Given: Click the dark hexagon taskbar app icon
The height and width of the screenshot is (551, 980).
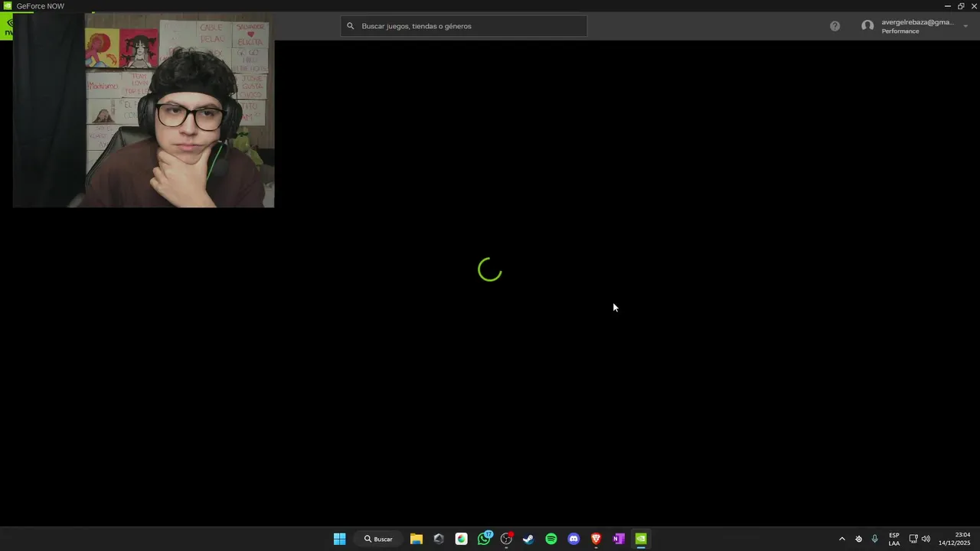Looking at the screenshot, I should point(439,539).
